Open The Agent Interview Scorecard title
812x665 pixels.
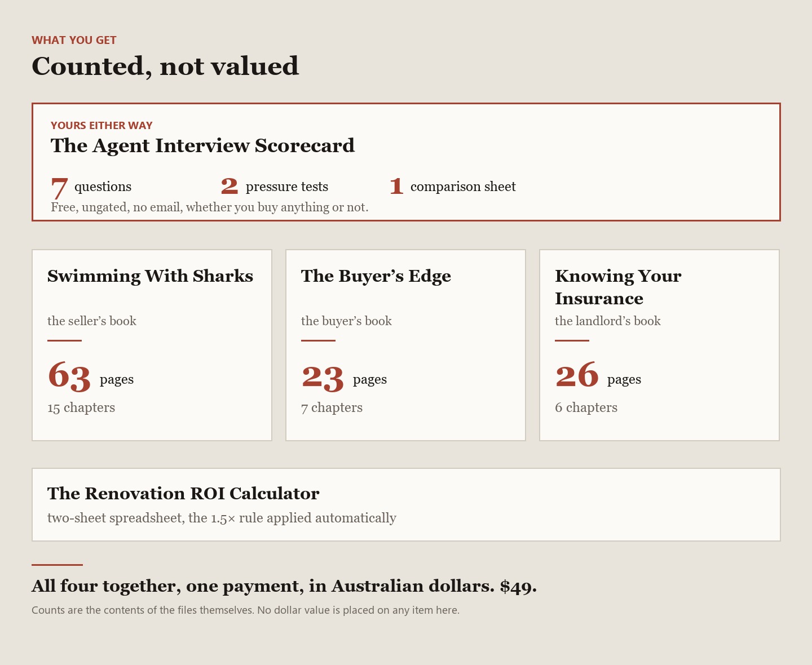pos(202,145)
